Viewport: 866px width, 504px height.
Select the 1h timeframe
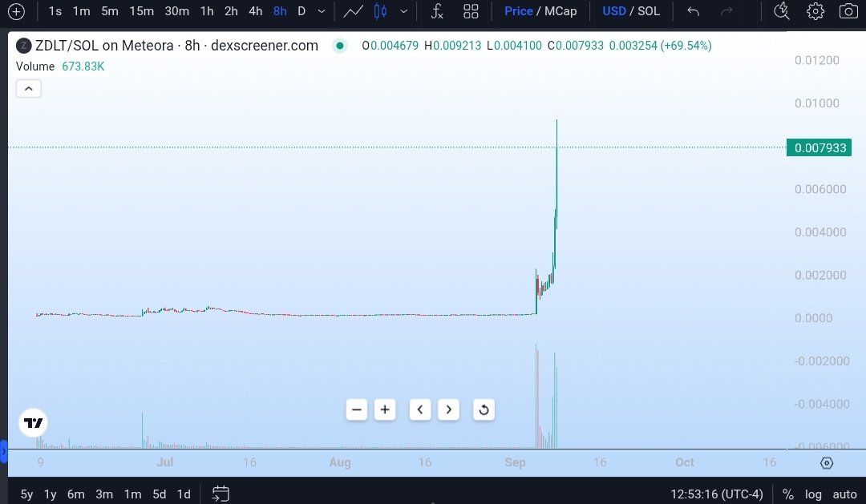click(x=207, y=11)
